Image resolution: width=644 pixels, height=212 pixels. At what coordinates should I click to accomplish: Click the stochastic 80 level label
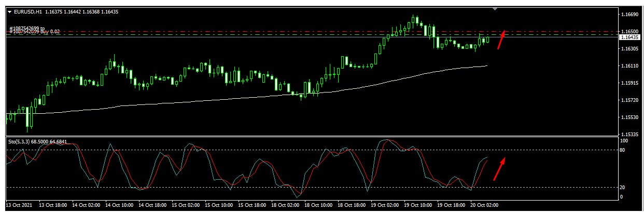click(624, 150)
